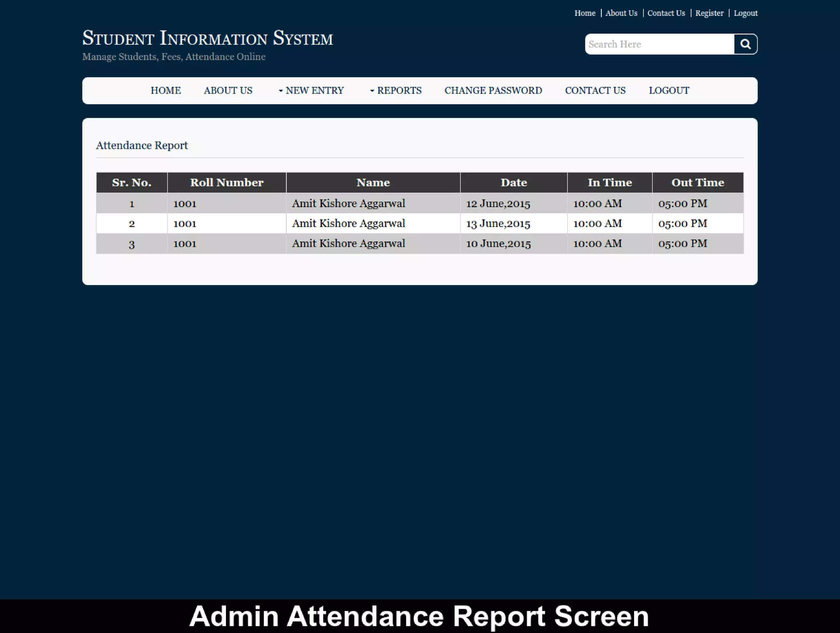This screenshot has width=840, height=633.
Task: Click serial number 3 in the table
Action: pyautogui.click(x=132, y=244)
